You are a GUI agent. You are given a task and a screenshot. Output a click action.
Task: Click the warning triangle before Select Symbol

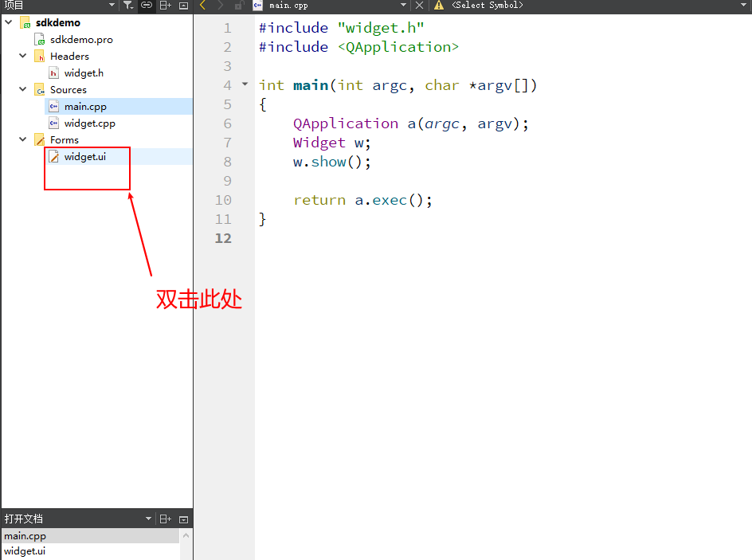(x=440, y=6)
